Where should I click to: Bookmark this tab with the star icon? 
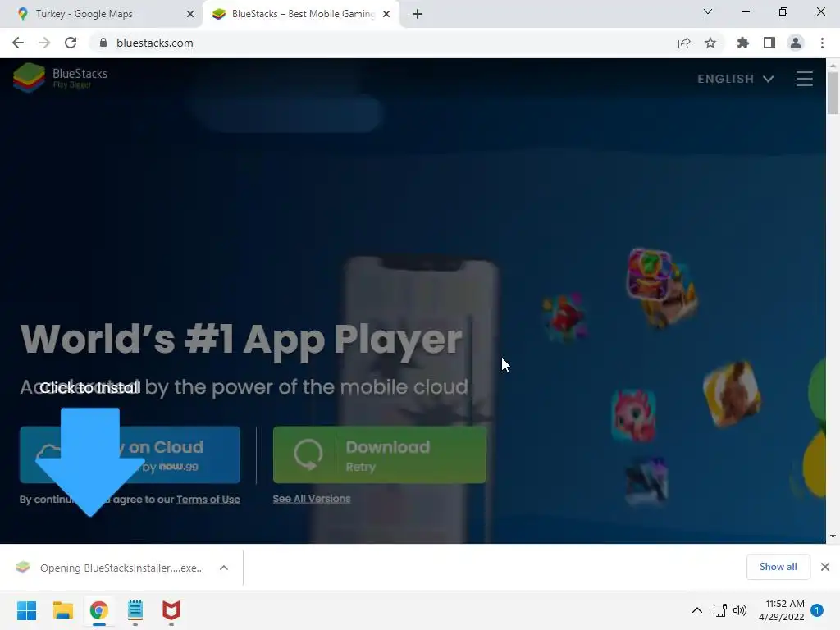(710, 43)
